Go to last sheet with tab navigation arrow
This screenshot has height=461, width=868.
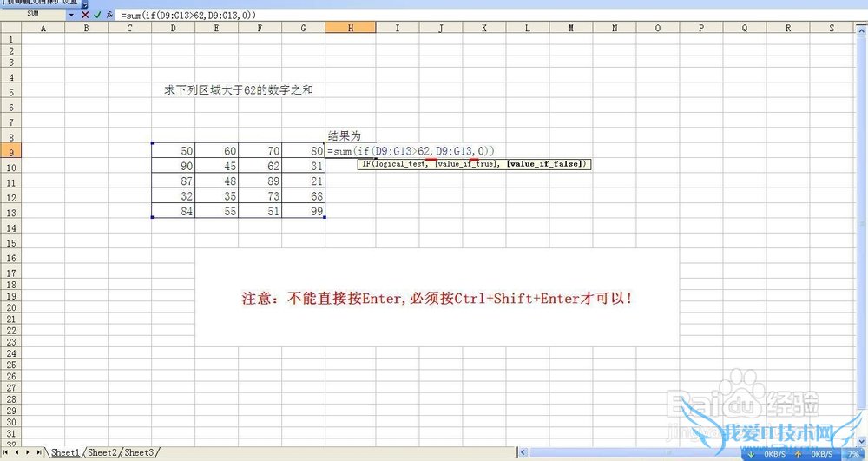pos(38,452)
